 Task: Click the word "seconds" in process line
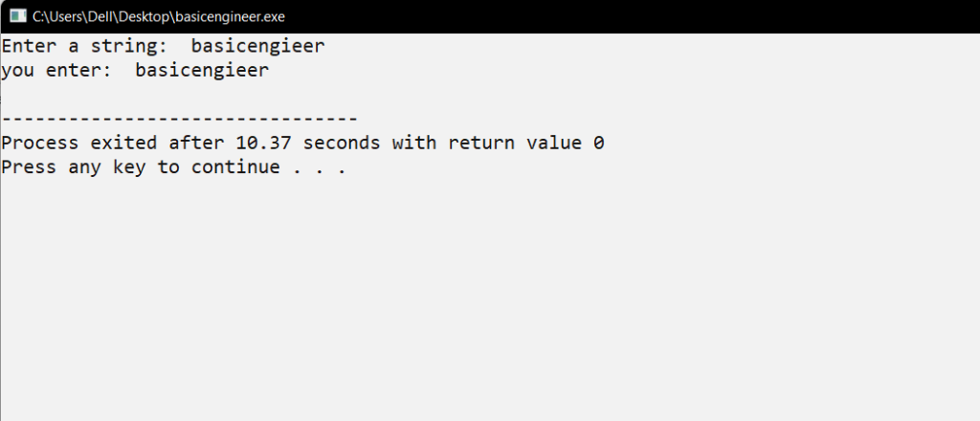coord(342,143)
